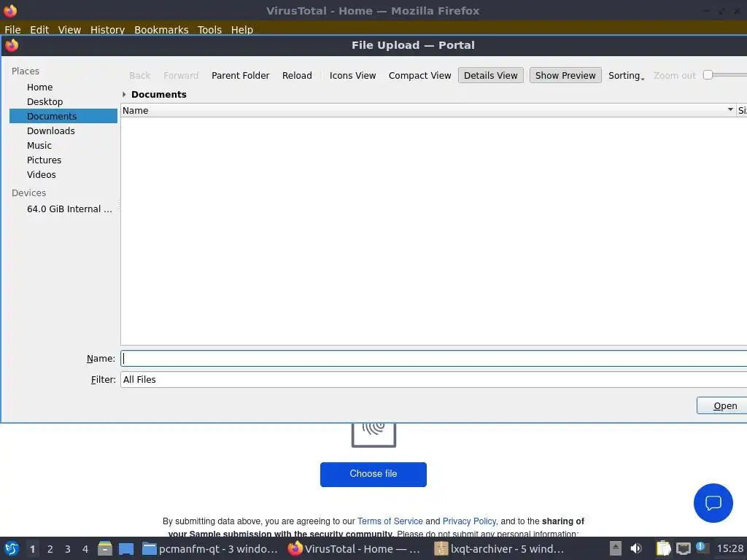Open the file manager quick launch icon
This screenshot has height=560, width=747.
(105, 548)
